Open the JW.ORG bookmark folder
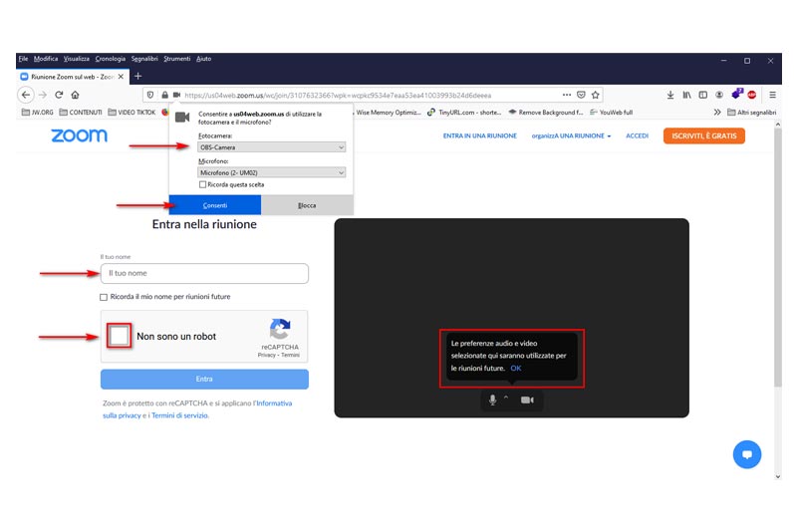Viewport: 797px width, 532px height. click(x=37, y=113)
